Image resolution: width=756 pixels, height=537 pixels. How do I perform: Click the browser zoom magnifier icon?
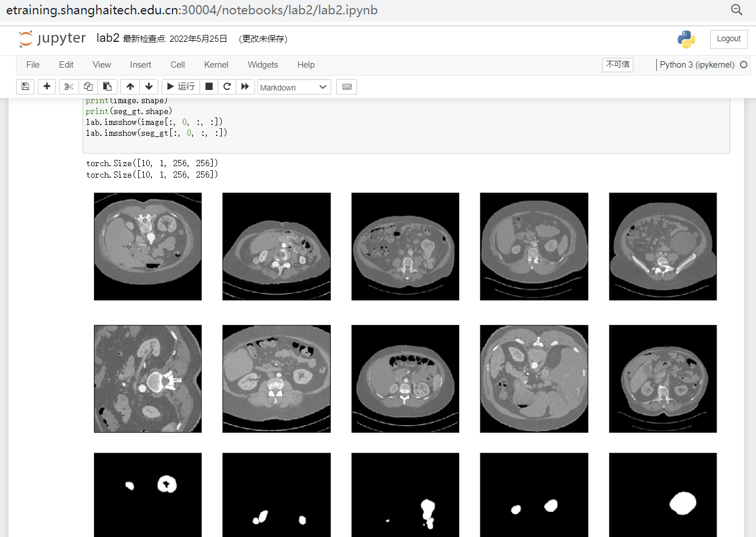737,10
